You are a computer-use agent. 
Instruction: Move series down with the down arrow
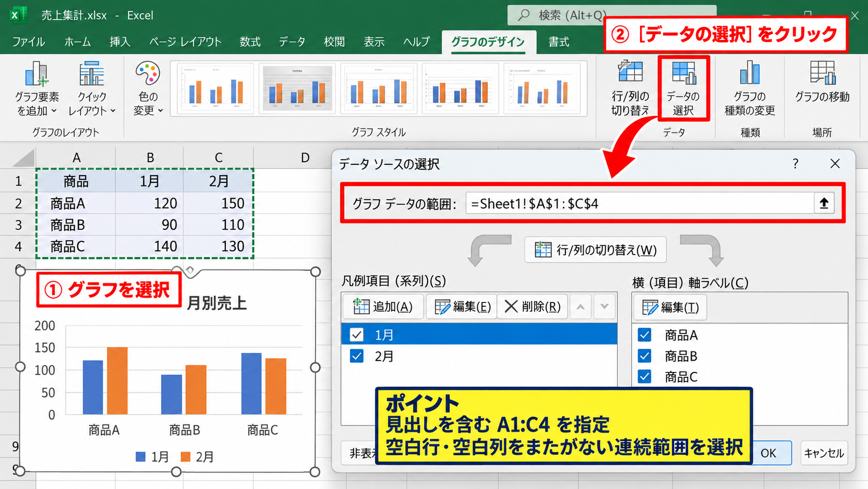[604, 307]
